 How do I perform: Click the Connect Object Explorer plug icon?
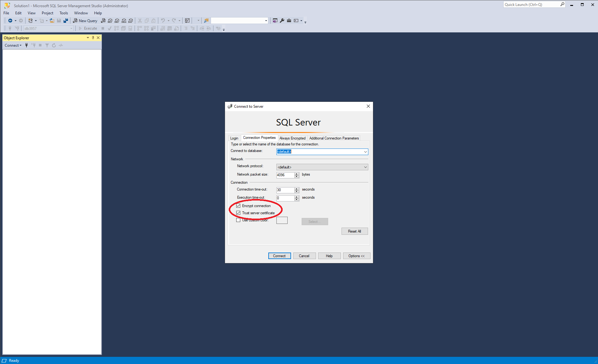[26, 45]
